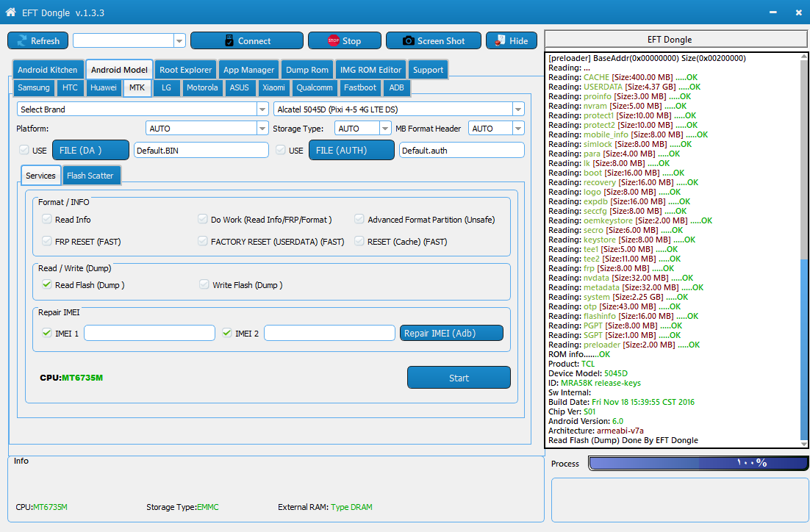Select the Xiaomi brand tab
The image size is (810, 532).
(273, 87)
